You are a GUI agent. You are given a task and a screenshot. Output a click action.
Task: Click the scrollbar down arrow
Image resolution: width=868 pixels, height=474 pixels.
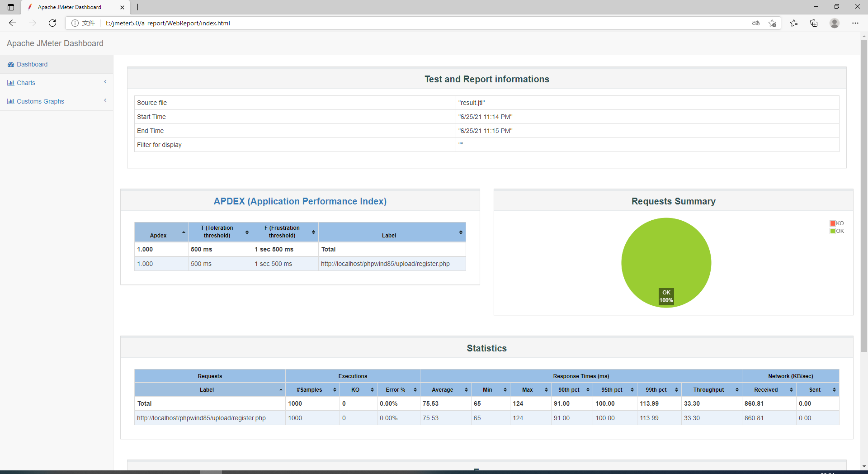click(864, 466)
